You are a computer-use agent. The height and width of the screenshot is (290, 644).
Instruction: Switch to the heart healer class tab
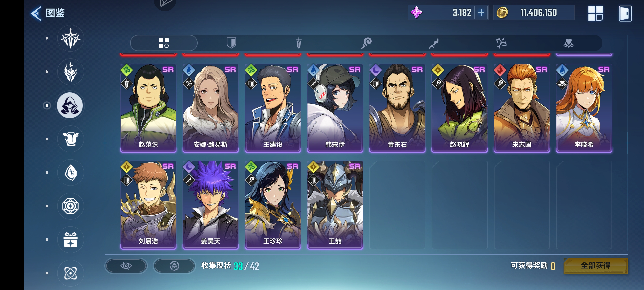point(569,43)
